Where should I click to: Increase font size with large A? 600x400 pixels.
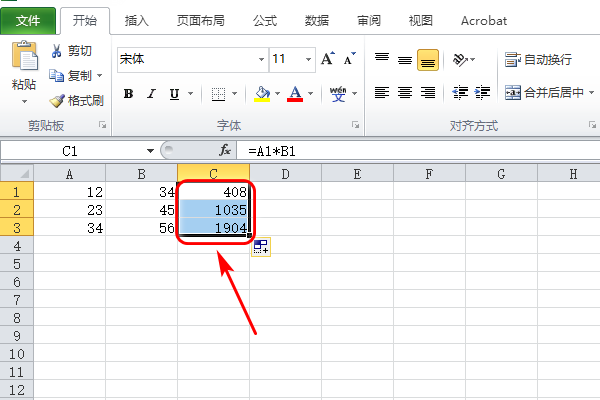[x=328, y=59]
